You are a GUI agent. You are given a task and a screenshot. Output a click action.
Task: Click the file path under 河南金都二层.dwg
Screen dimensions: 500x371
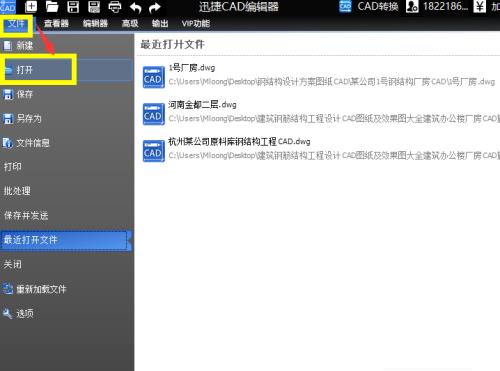(x=334, y=119)
